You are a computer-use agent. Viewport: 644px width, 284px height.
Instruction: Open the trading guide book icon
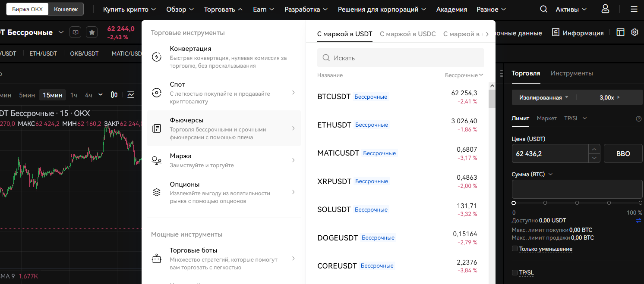point(76,32)
